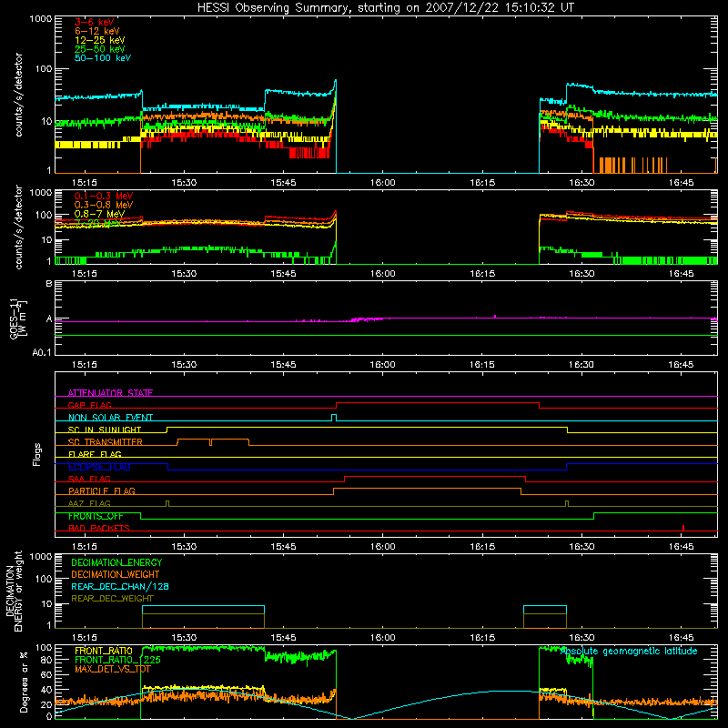Click the GOES-11 [W m-2] axis title
Screen dimensions: 728x728
point(18,318)
